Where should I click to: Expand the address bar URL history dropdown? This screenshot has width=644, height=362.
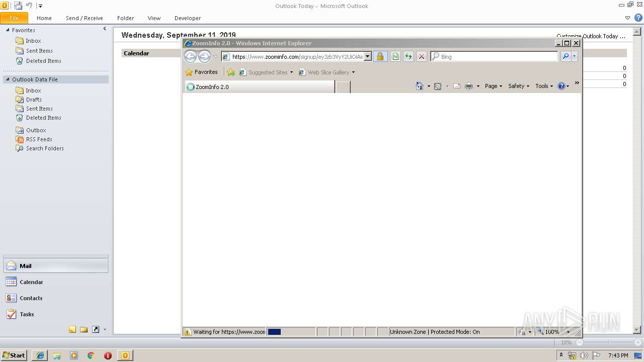click(x=368, y=57)
